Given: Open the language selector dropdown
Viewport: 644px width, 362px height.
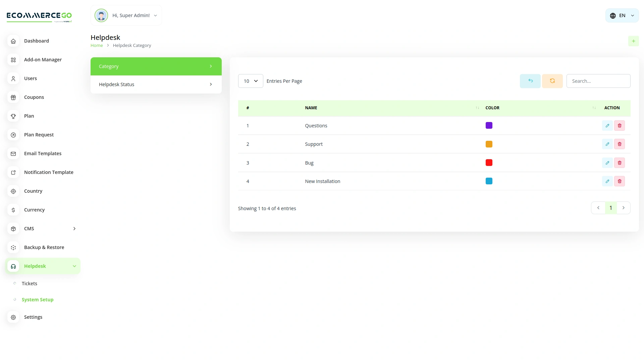Looking at the screenshot, I should 622,15.
